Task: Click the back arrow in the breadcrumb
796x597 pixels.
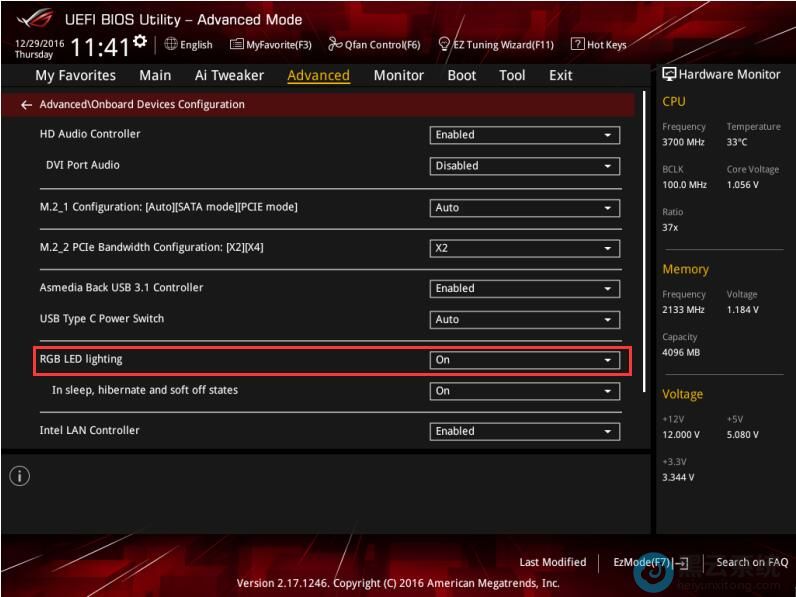Action: [x=27, y=105]
